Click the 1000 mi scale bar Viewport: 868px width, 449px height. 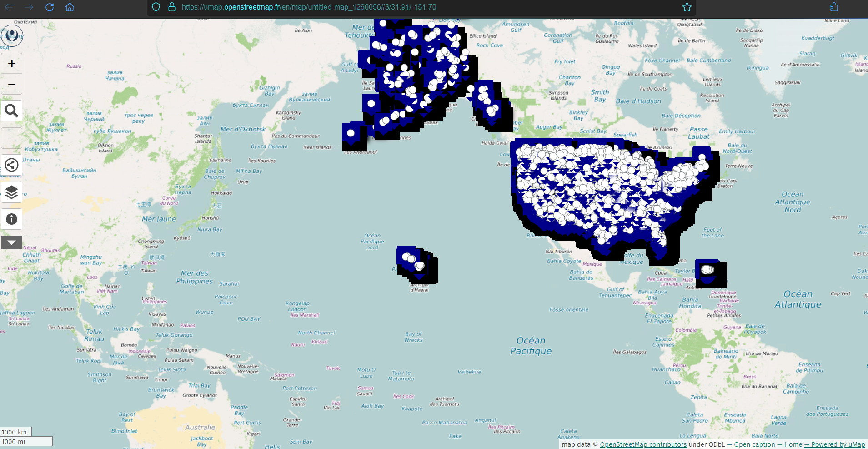coord(26,442)
